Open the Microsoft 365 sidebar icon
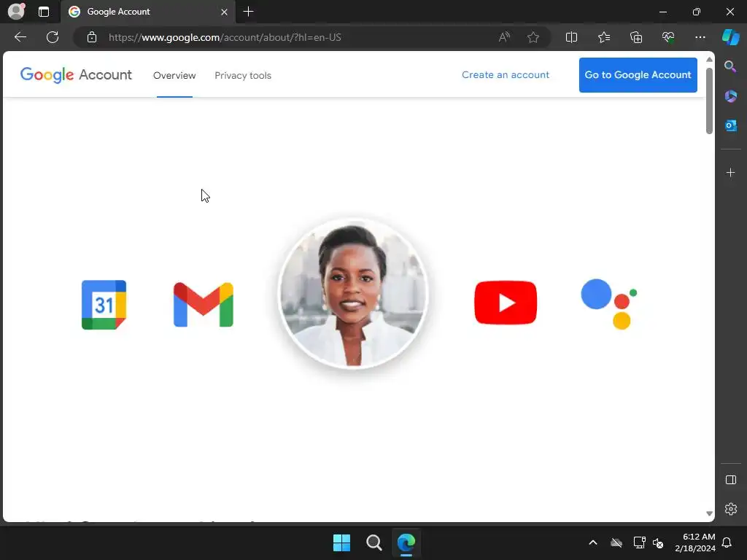Screen dimensions: 747x560 [730, 96]
